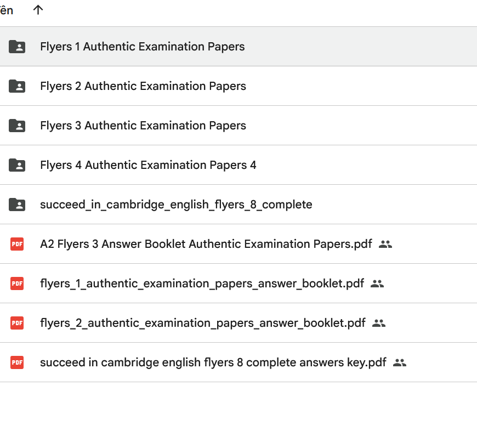This screenshot has height=448, width=477.
Task: Click PDF icon of A2 Flyers 3 Answer Booklet
Action: [17, 244]
